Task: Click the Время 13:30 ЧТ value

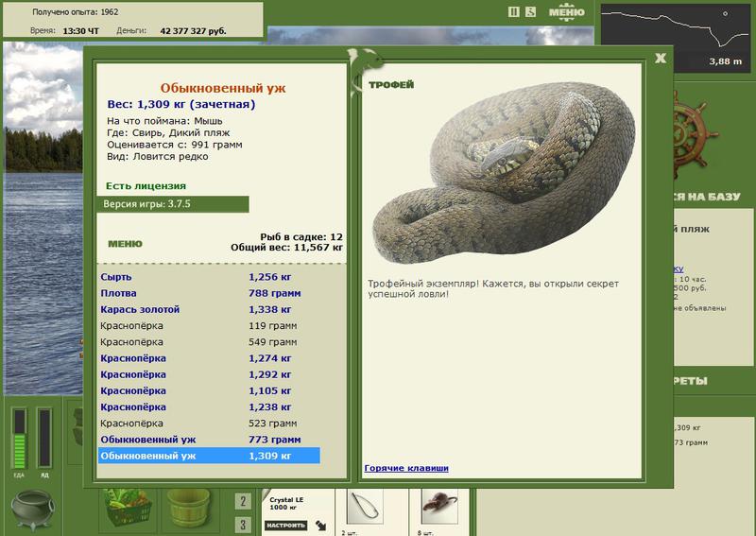Action: (x=80, y=31)
